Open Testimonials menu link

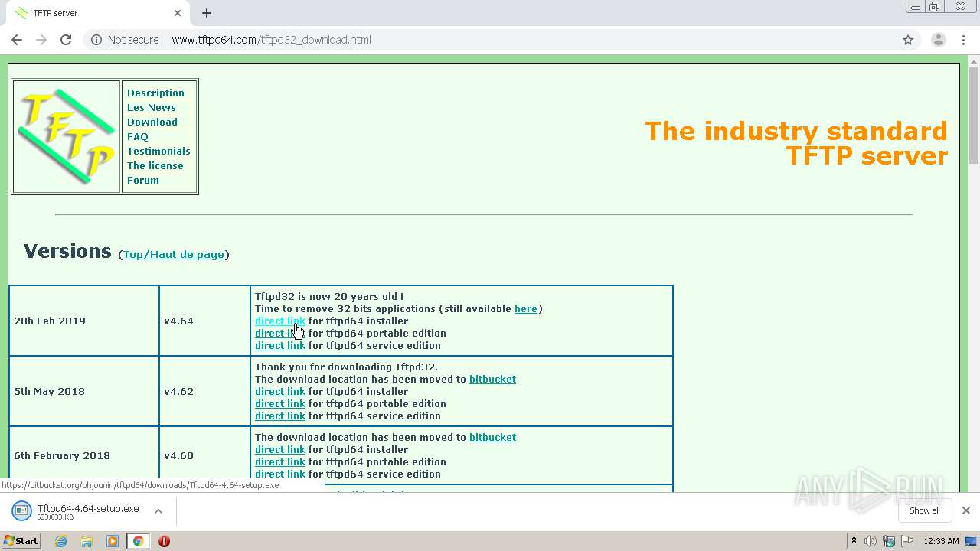pyautogui.click(x=158, y=151)
